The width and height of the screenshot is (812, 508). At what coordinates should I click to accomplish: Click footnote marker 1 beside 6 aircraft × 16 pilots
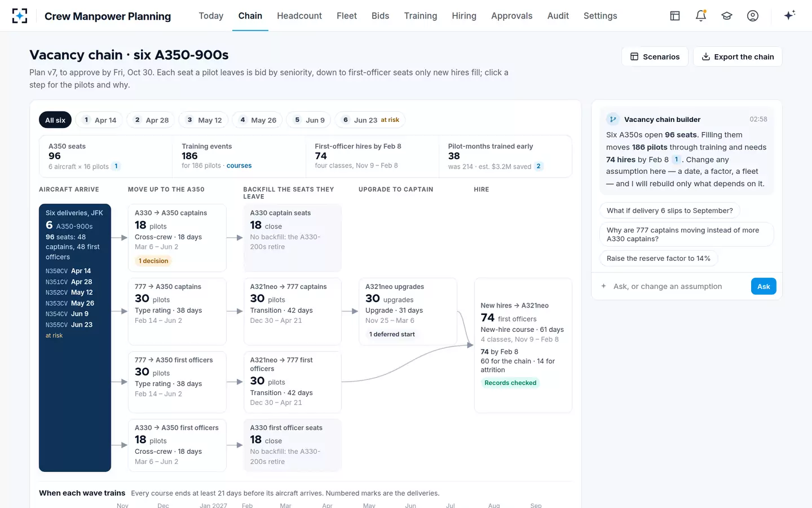pos(116,166)
